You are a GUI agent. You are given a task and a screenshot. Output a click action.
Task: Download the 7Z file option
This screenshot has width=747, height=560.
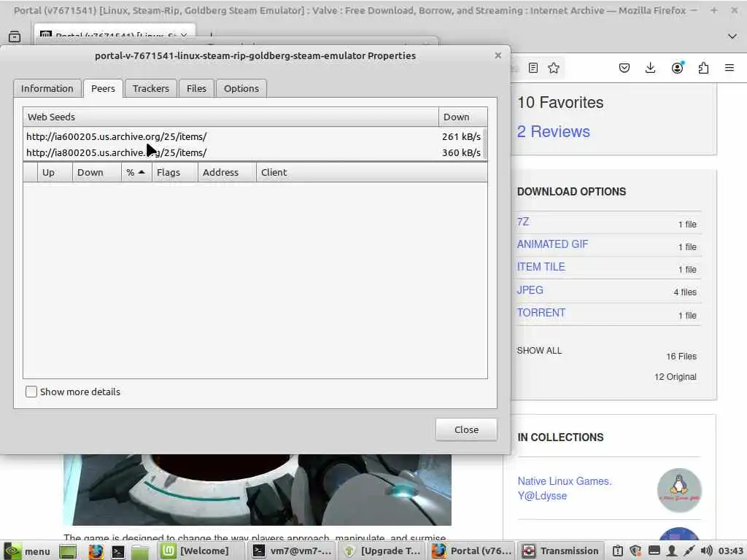coord(522,222)
